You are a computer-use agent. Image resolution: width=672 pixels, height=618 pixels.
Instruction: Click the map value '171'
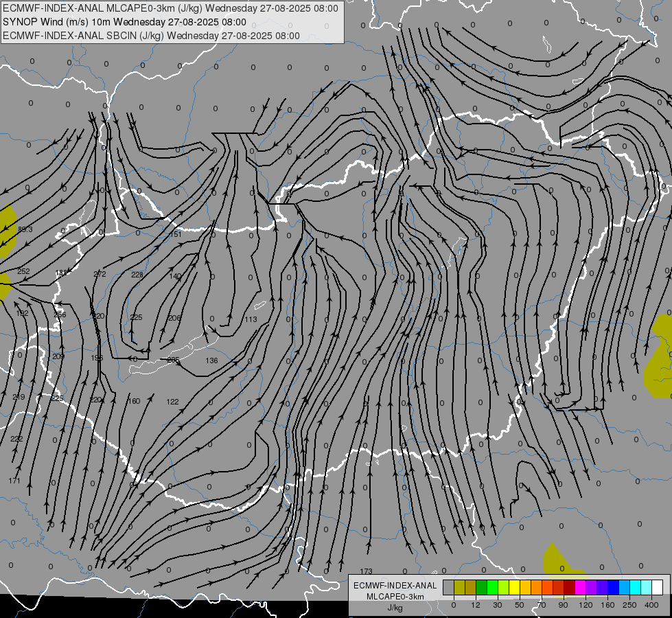pyautogui.click(x=14, y=481)
